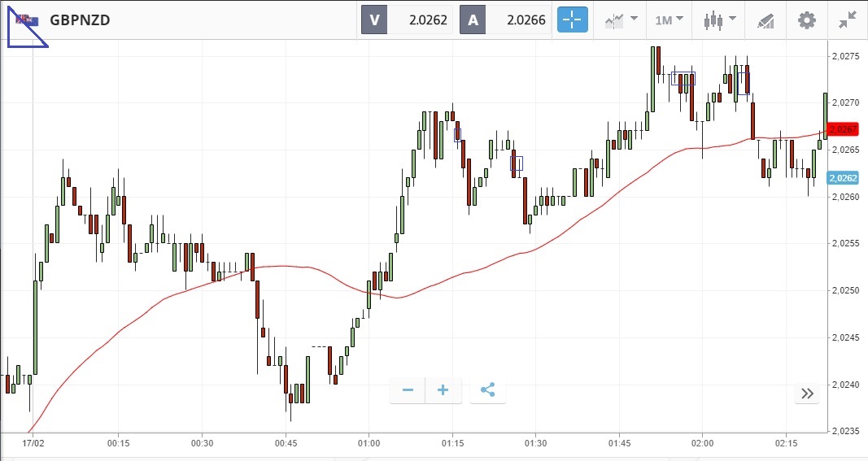The width and height of the screenshot is (868, 461).
Task: Click the GBPNZD flag icon
Action: [x=24, y=20]
